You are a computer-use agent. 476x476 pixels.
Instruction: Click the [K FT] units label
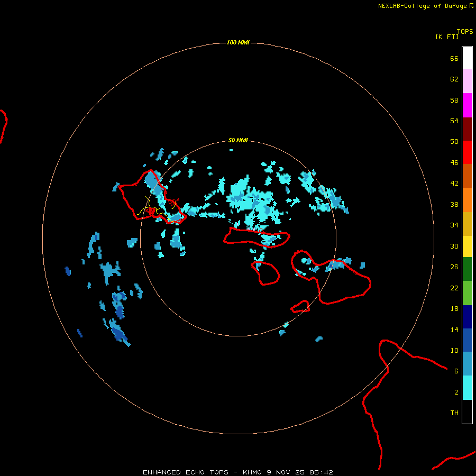447,36
